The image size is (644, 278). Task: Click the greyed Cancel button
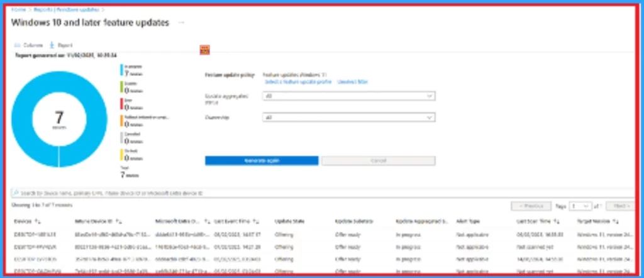click(x=378, y=160)
